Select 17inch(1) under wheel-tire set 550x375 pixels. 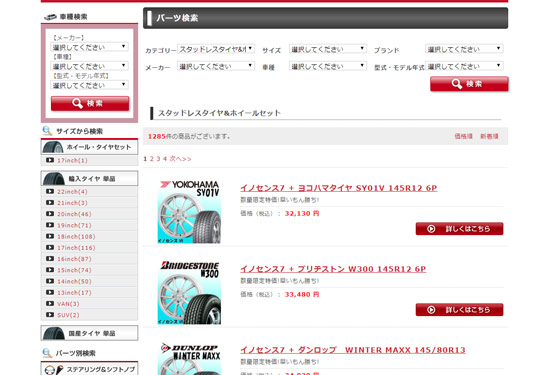pos(72,160)
